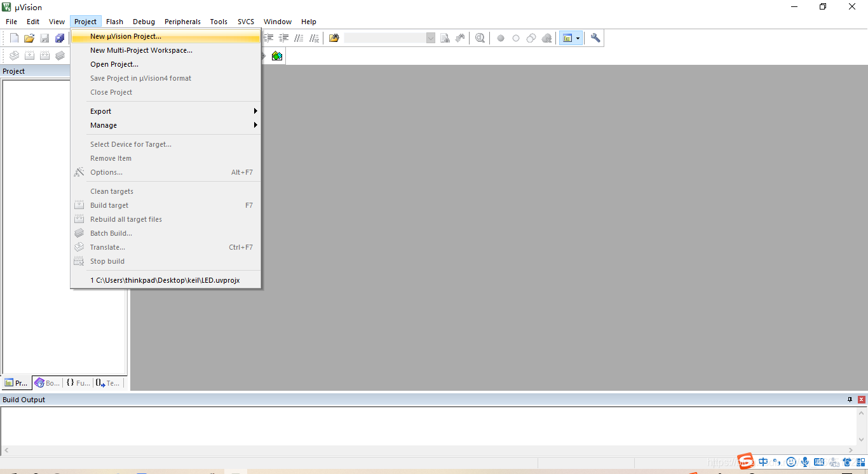Screen dimensions: 868x474
Task: Click the Insert breakpoint filled-circle icon
Action: [501, 38]
